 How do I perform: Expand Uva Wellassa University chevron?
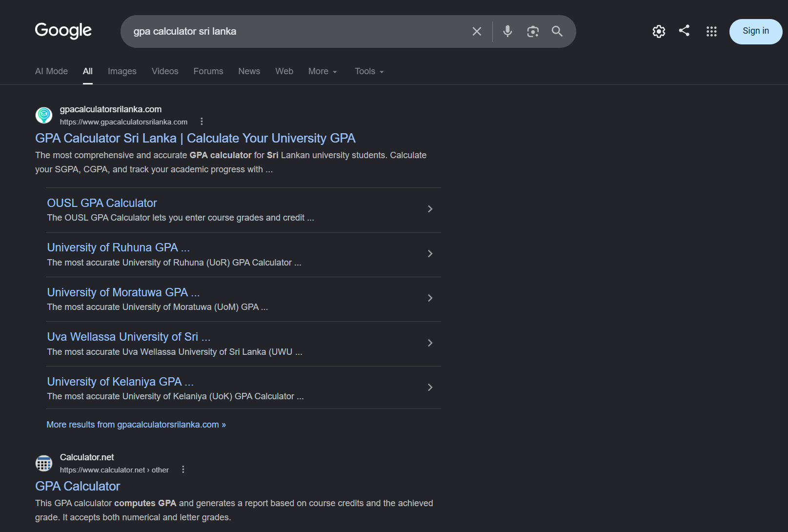click(430, 343)
